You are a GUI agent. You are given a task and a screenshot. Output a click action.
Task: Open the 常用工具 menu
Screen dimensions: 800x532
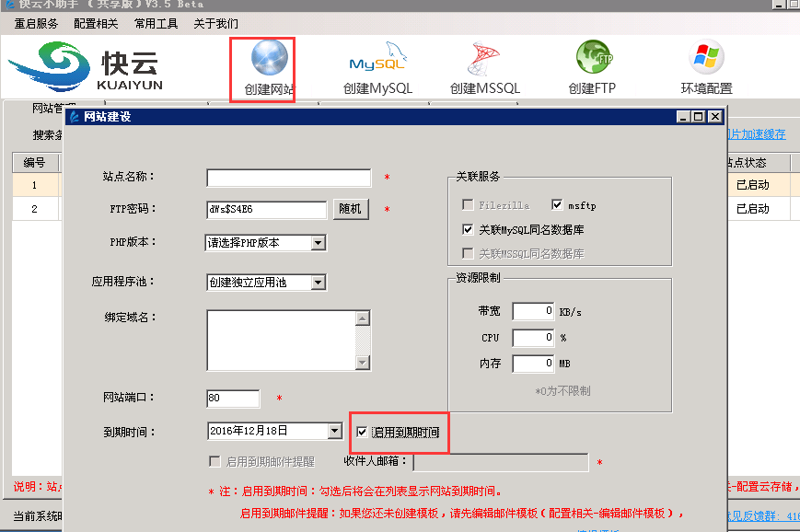click(156, 24)
